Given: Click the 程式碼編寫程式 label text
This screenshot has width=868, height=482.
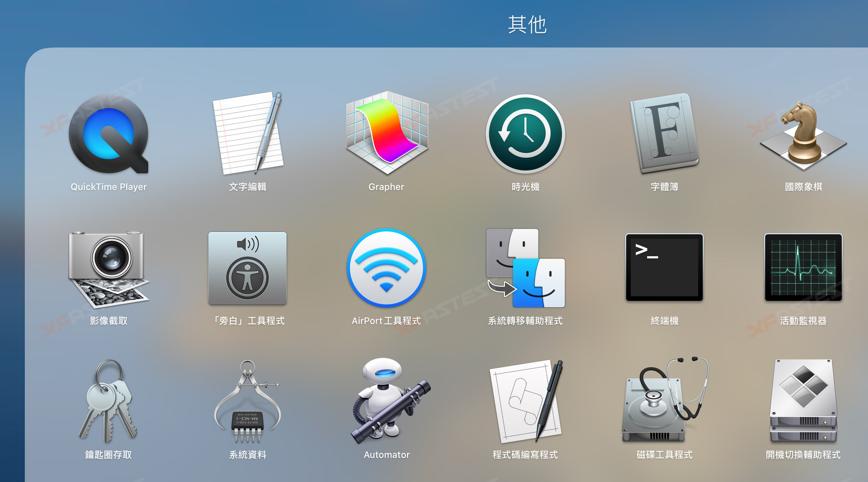Looking at the screenshot, I should point(525,455).
